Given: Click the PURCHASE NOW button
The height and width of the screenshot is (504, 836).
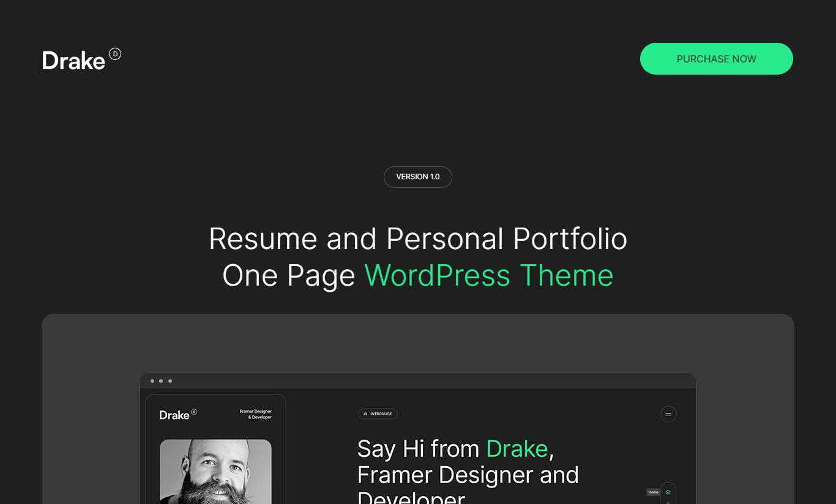Looking at the screenshot, I should (716, 59).
